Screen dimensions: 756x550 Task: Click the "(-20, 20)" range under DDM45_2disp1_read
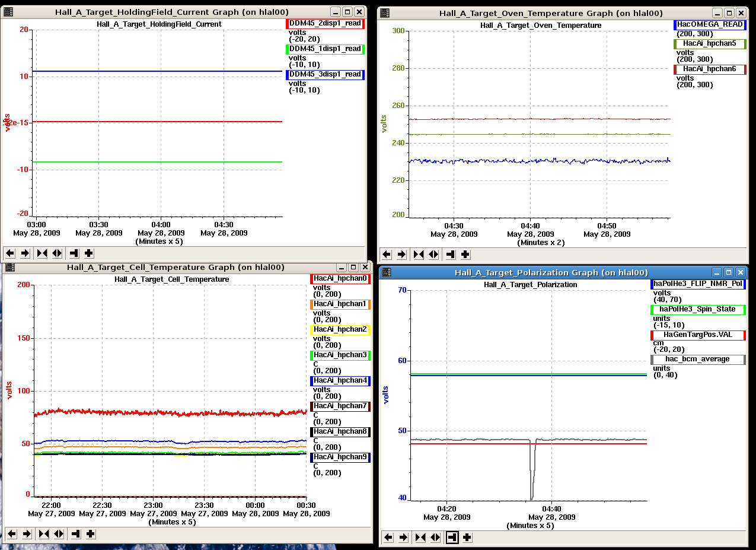click(x=305, y=39)
